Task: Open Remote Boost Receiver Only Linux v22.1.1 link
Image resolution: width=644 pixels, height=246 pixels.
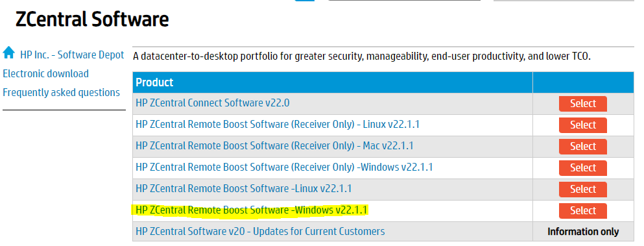Action: click(278, 124)
